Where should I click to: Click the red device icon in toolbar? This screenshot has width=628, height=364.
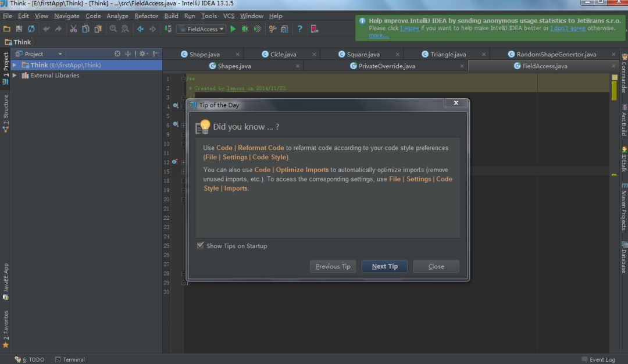315,29
